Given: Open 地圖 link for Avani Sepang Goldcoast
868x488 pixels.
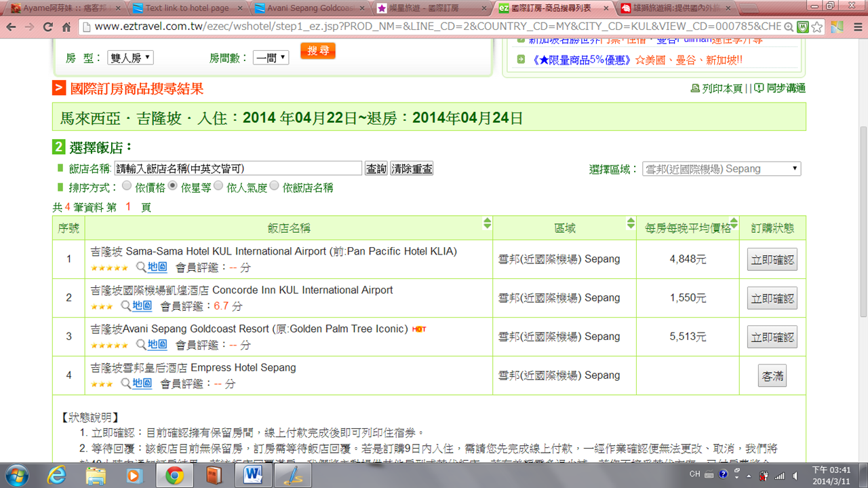Looking at the screenshot, I should pyautogui.click(x=157, y=345).
